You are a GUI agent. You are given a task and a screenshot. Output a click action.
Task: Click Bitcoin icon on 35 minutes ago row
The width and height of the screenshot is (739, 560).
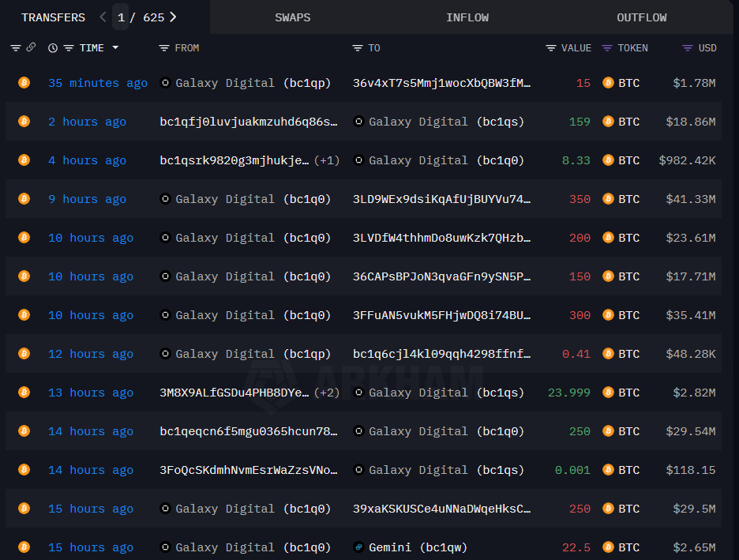[24, 83]
